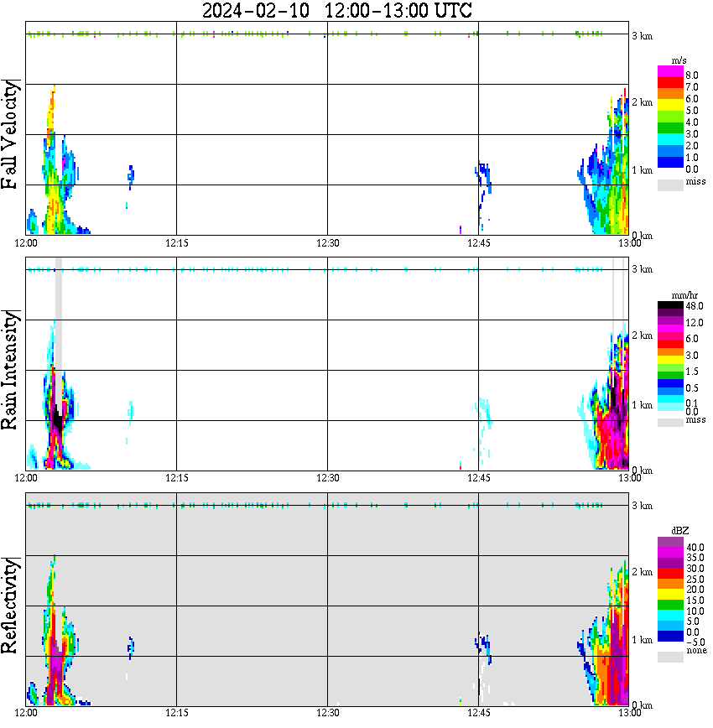The height and width of the screenshot is (728, 713).
Task: Click the 12:30 tick label under Fall Velocity
Action: 328,243
